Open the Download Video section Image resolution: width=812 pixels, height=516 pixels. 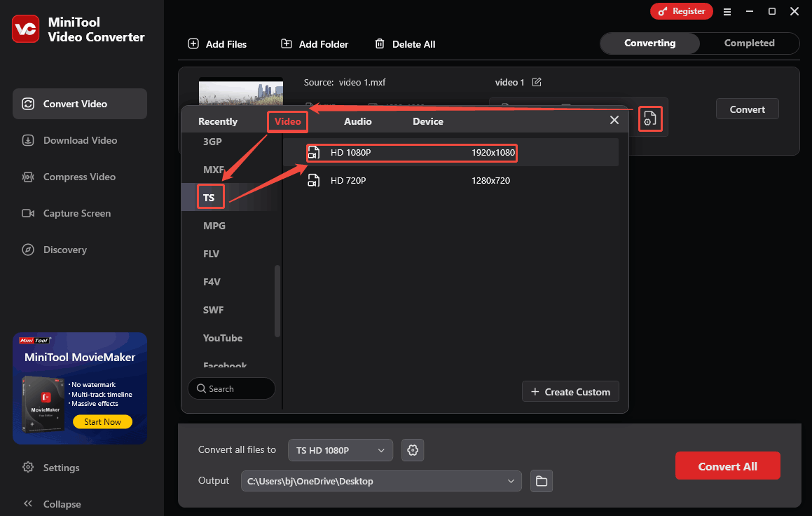[80, 140]
